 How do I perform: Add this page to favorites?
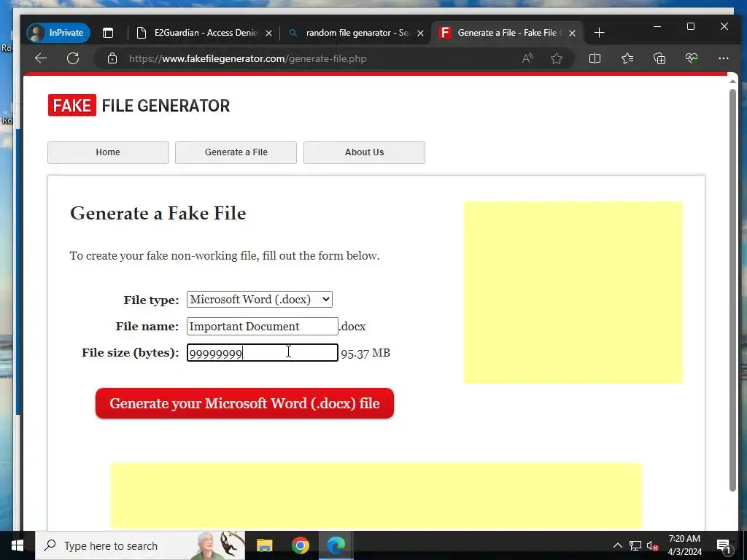557,58
